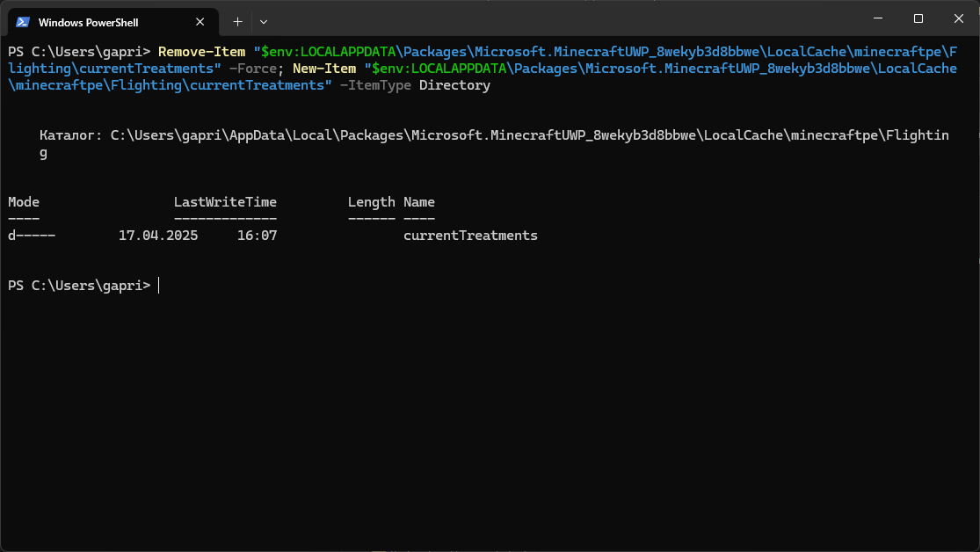Image resolution: width=980 pixels, height=552 pixels.
Task: Open a new terminal tab
Action: click(x=237, y=22)
